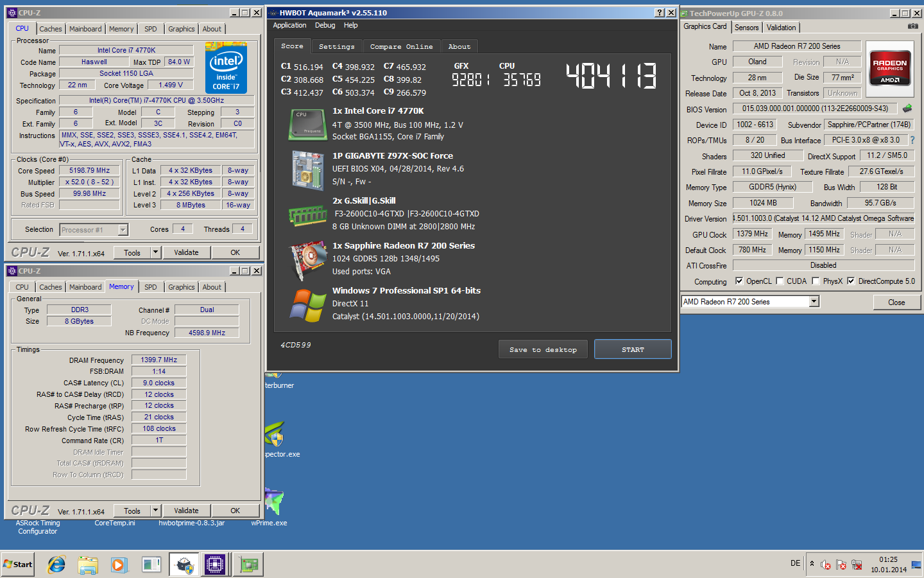Open Graphics tab in CPU-Z Memory window
The height and width of the screenshot is (578, 924).
182,287
